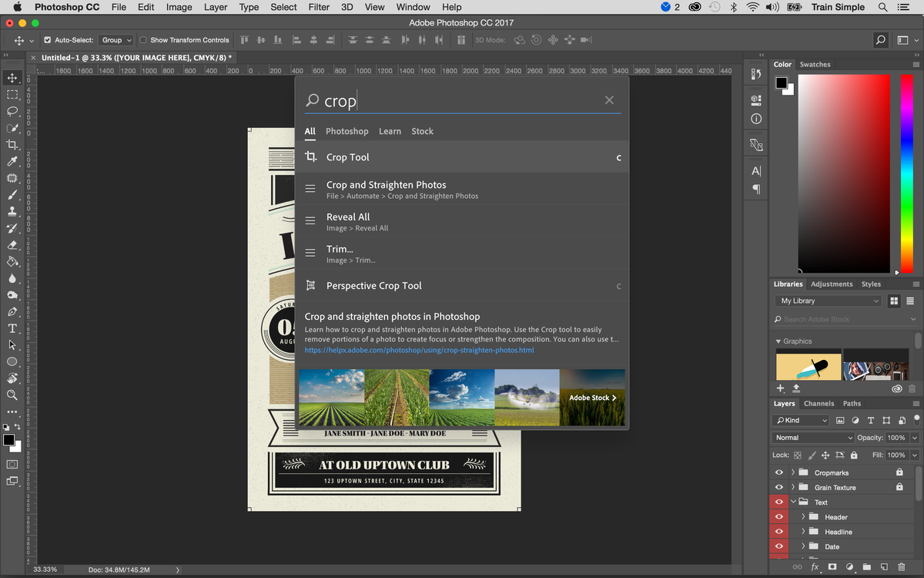Open the Auto-Select Group dropdown

(117, 40)
